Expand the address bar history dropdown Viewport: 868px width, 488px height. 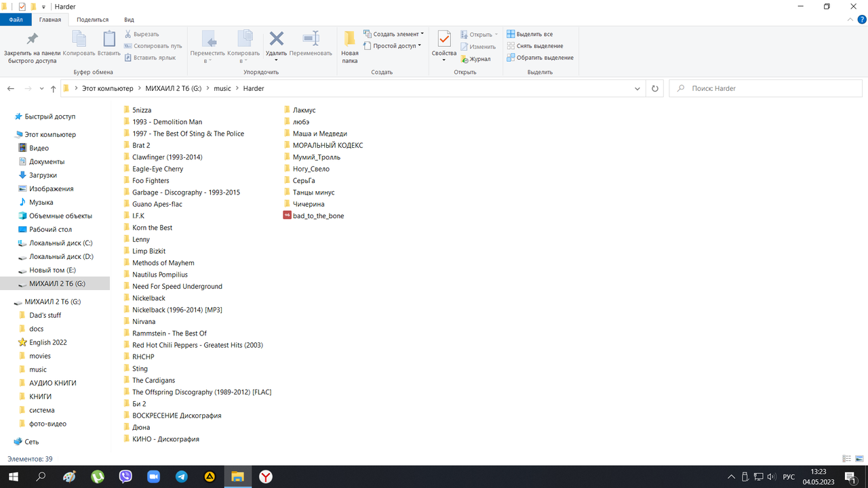tap(637, 88)
